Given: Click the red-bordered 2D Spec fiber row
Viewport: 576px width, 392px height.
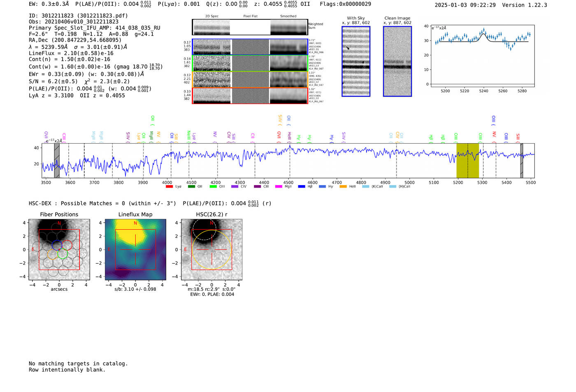Looking at the screenshot, I should point(212,95).
